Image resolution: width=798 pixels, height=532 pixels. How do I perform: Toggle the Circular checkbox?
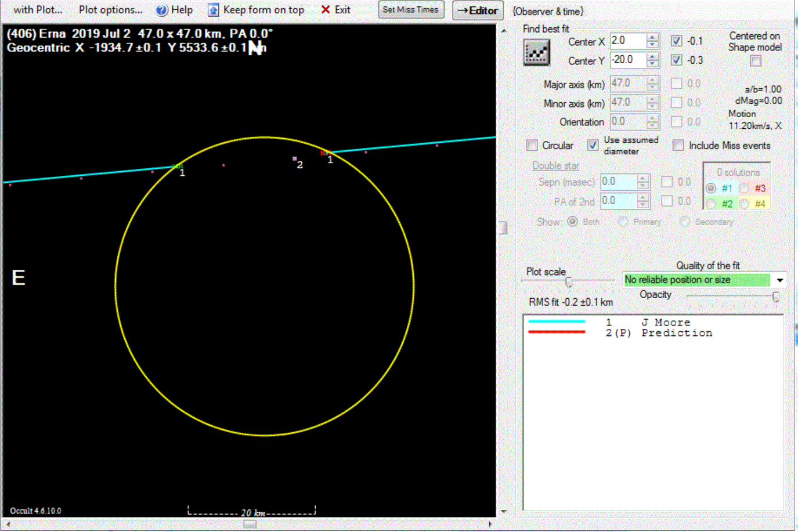pos(532,145)
